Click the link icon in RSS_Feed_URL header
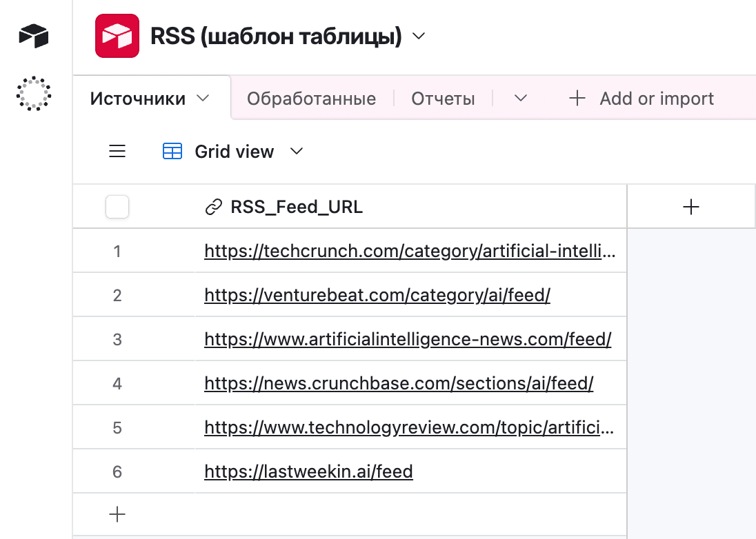756x539 pixels. tap(215, 205)
